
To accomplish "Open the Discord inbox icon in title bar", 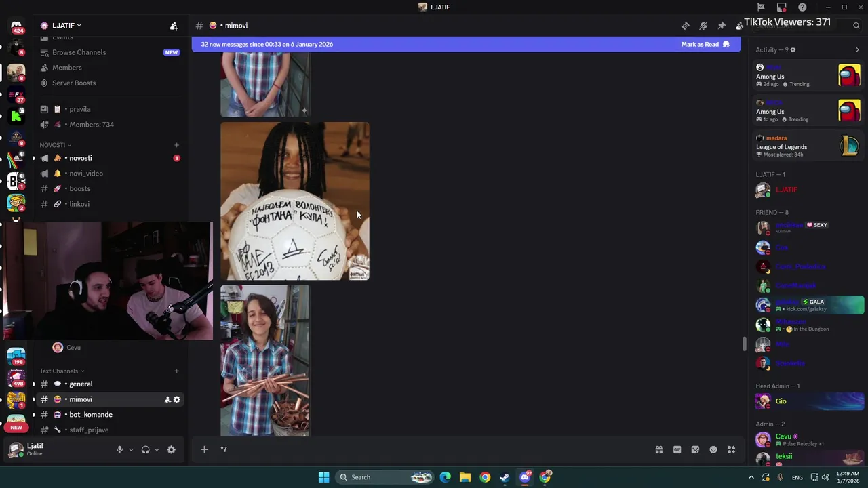I will [x=782, y=7].
